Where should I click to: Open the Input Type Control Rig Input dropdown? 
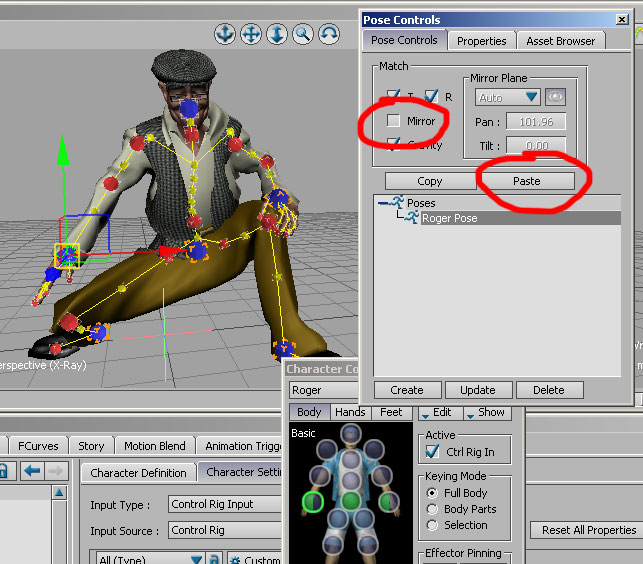click(225, 504)
